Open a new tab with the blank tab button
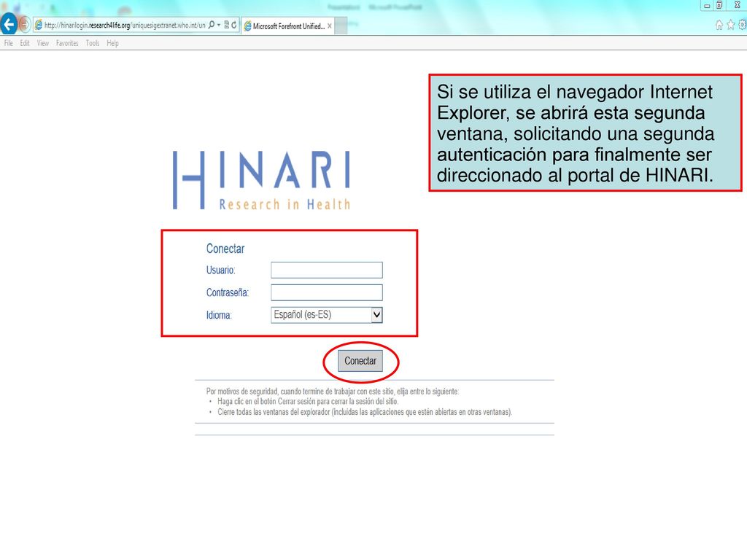Viewport: 747px width, 560px height. pyautogui.click(x=341, y=26)
